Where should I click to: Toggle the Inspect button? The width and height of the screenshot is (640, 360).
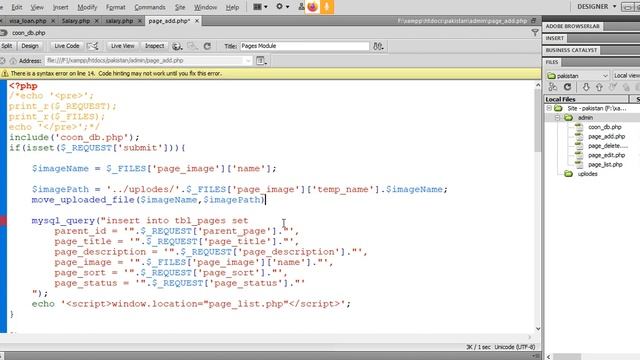(x=155, y=46)
